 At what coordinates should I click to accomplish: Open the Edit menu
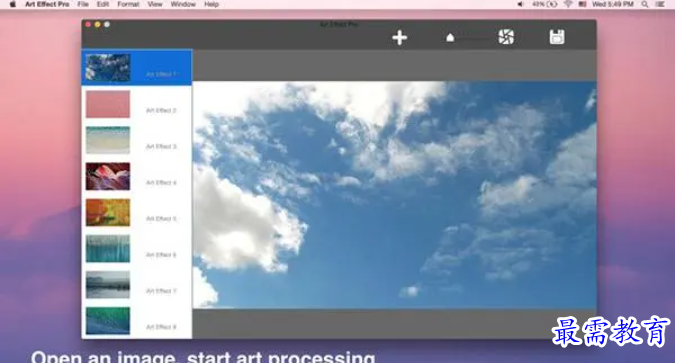[103, 4]
